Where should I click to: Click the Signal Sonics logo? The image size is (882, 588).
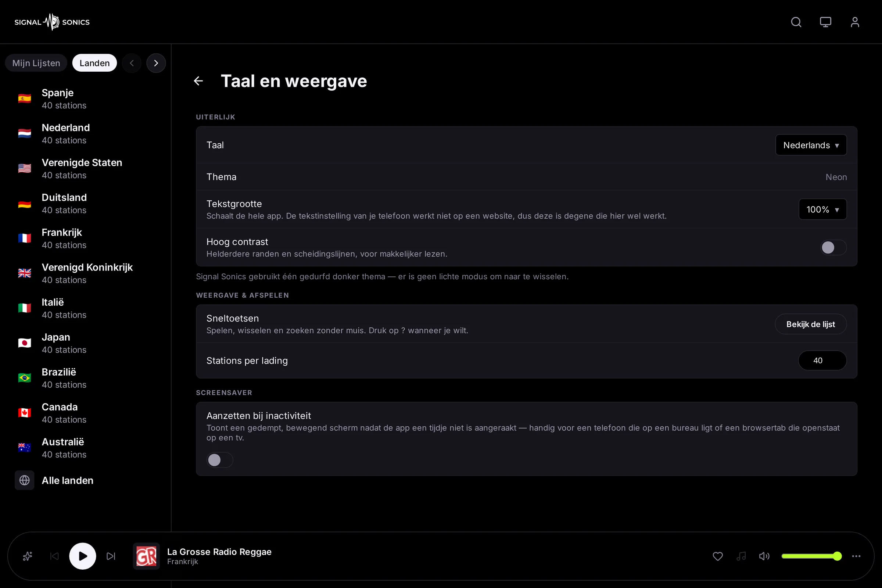pos(52,22)
